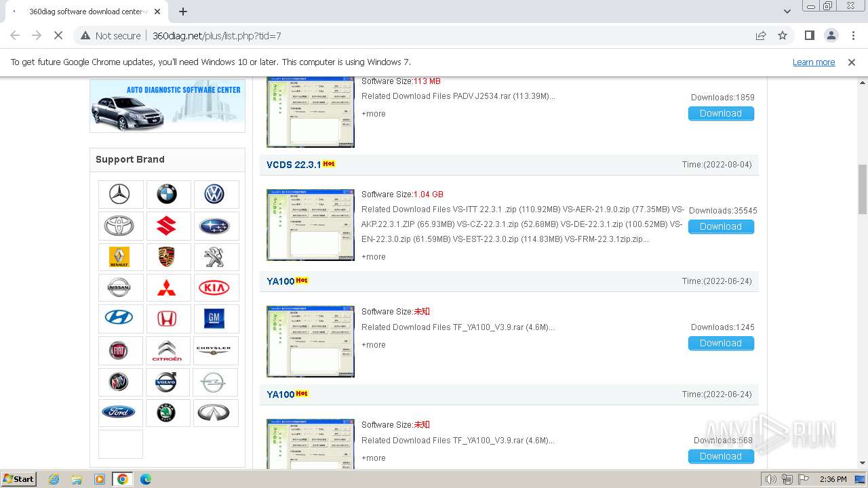The height and width of the screenshot is (488, 868).
Task: Select the Nissan brand logo
Action: [x=120, y=288]
